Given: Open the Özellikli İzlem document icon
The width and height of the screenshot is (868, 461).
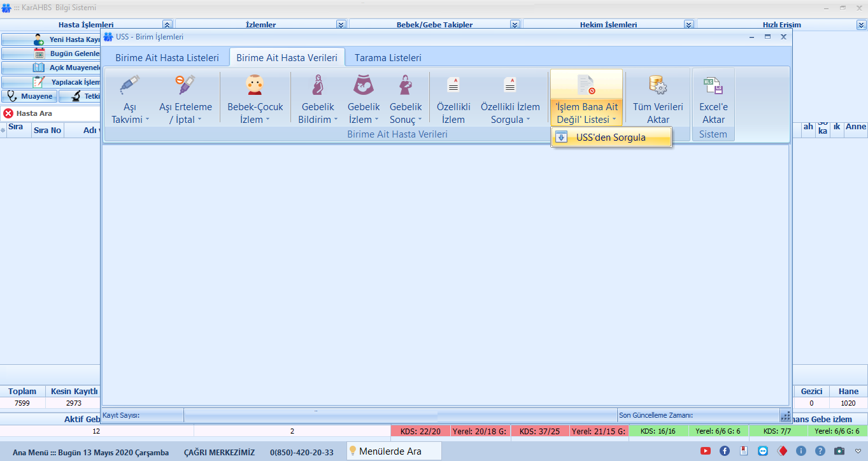Looking at the screenshot, I should [453, 86].
